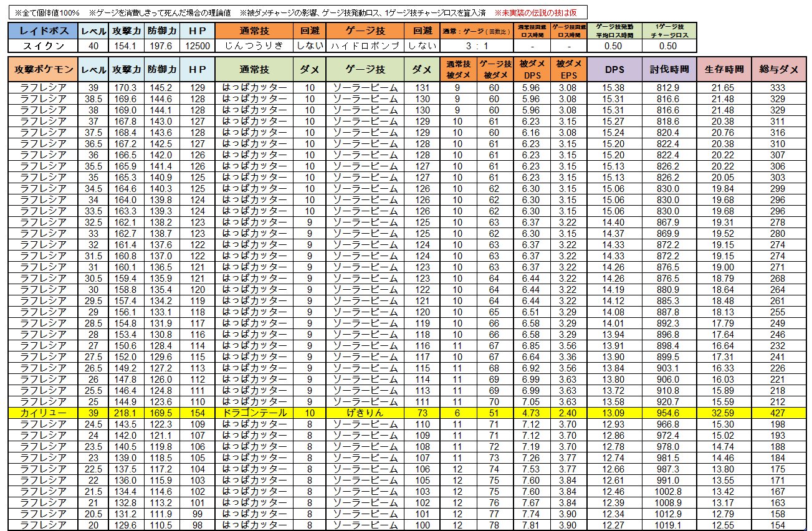Click カイリュー defense value 169.5
The image size is (812, 531).
coord(161,413)
